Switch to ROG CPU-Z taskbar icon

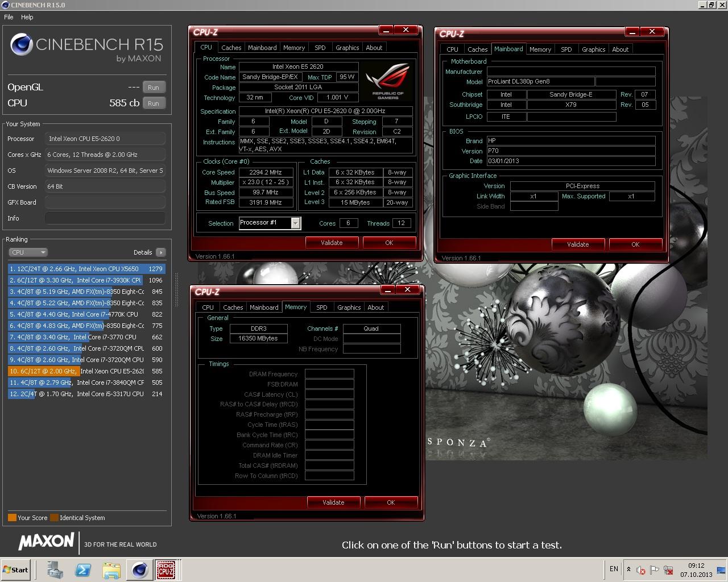[x=166, y=569]
